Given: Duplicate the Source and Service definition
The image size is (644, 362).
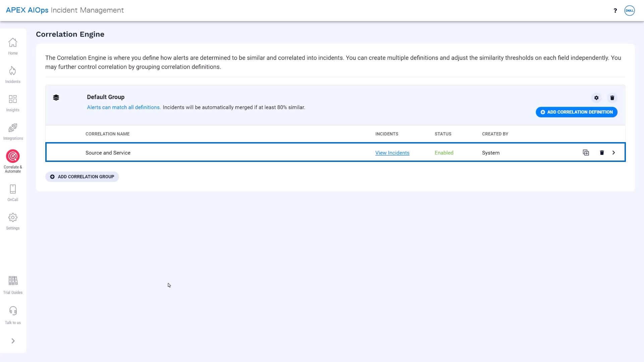Looking at the screenshot, I should pos(586,153).
